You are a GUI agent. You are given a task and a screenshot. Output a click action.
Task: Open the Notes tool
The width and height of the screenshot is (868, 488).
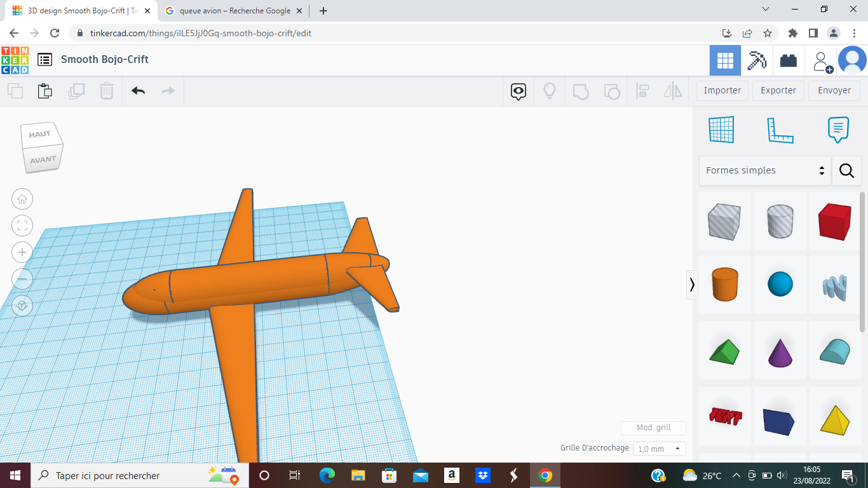(x=838, y=129)
